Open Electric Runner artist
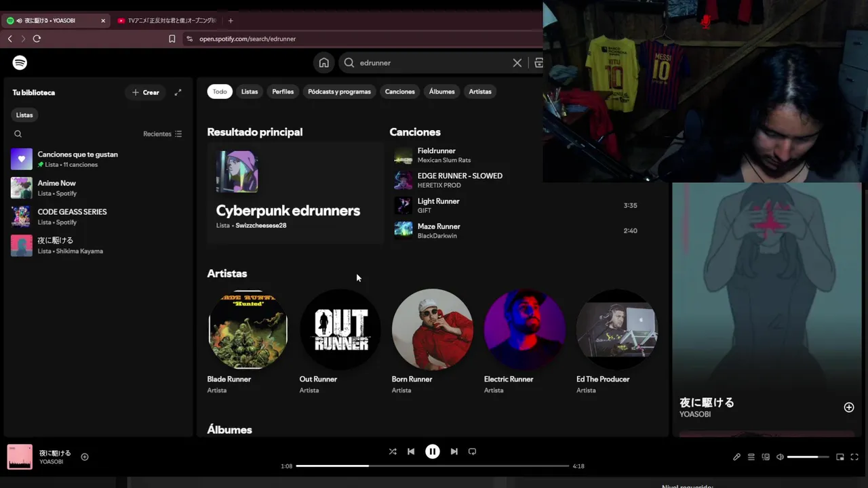The height and width of the screenshot is (488, 868). pyautogui.click(x=524, y=341)
